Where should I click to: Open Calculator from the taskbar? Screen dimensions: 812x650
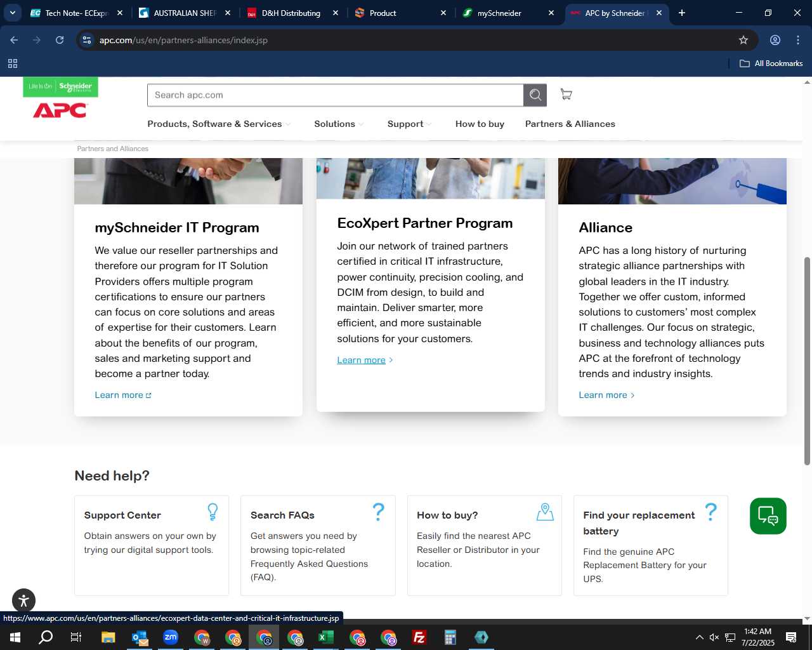click(x=450, y=637)
